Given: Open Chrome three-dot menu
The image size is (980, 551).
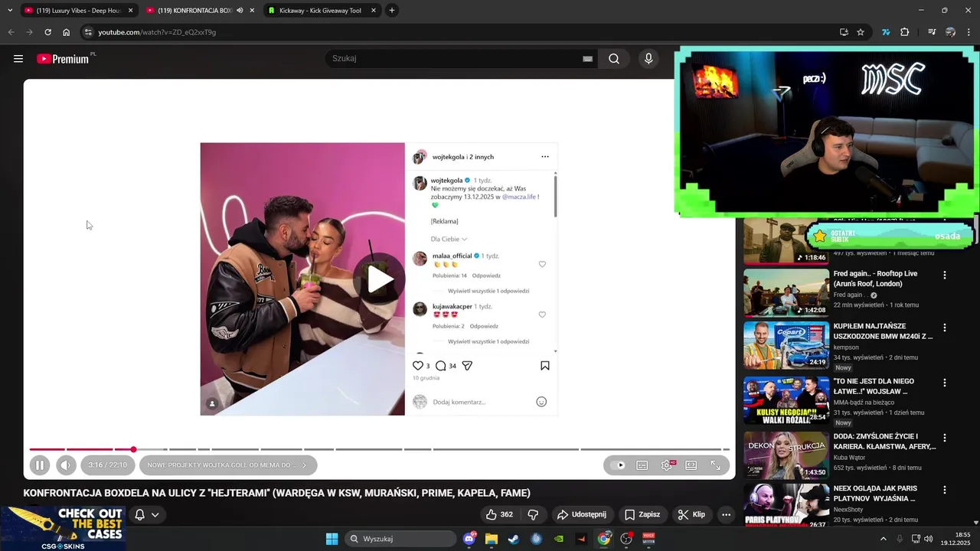Looking at the screenshot, I should [x=969, y=32].
